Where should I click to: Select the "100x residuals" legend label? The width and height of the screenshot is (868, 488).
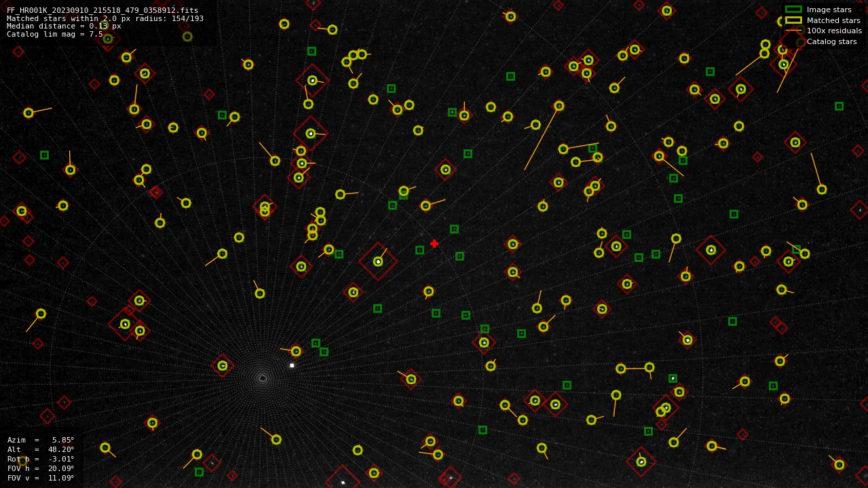(834, 31)
